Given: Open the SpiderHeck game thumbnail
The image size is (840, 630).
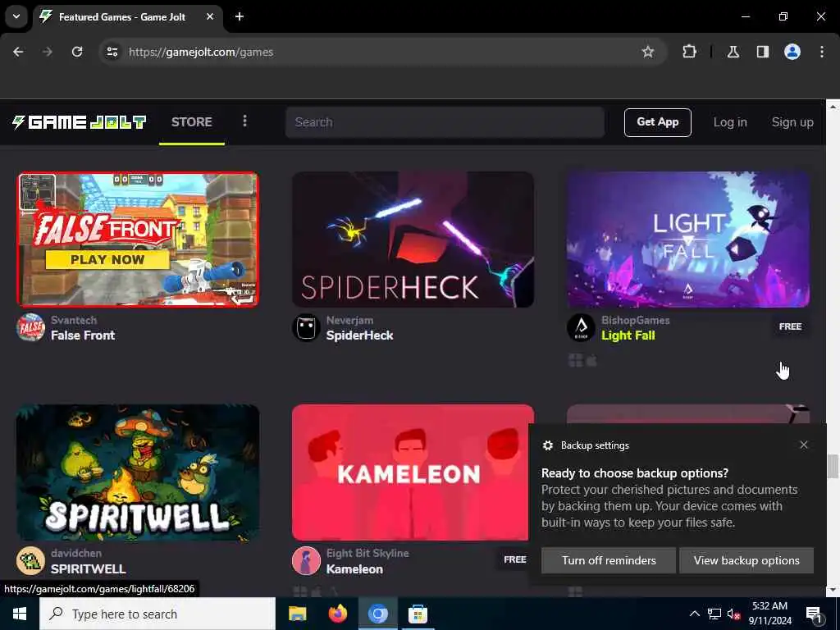Looking at the screenshot, I should 413,240.
